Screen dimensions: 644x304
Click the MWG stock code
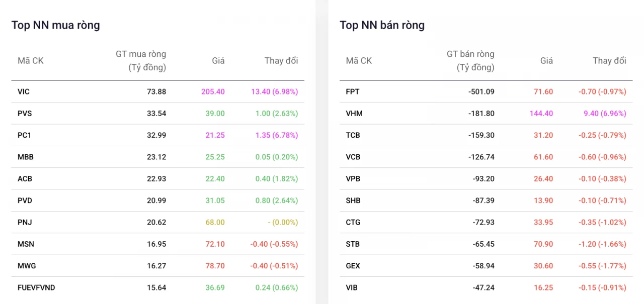pyautogui.click(x=27, y=266)
